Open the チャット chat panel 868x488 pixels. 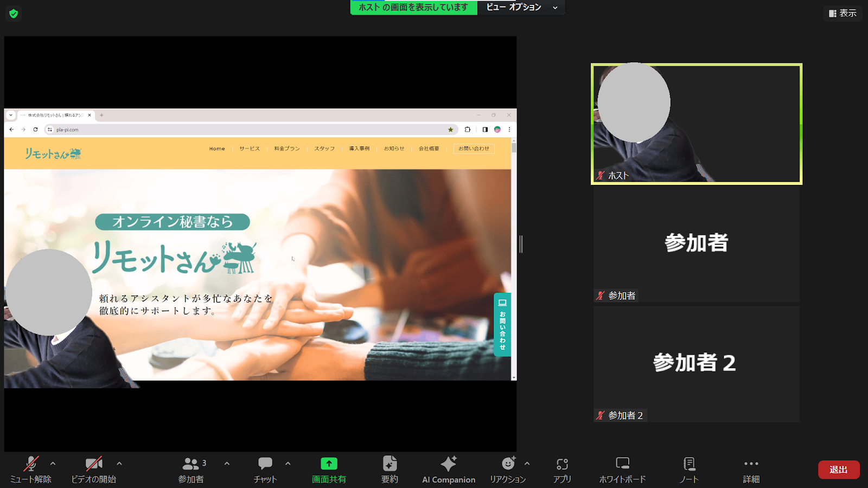tap(265, 470)
